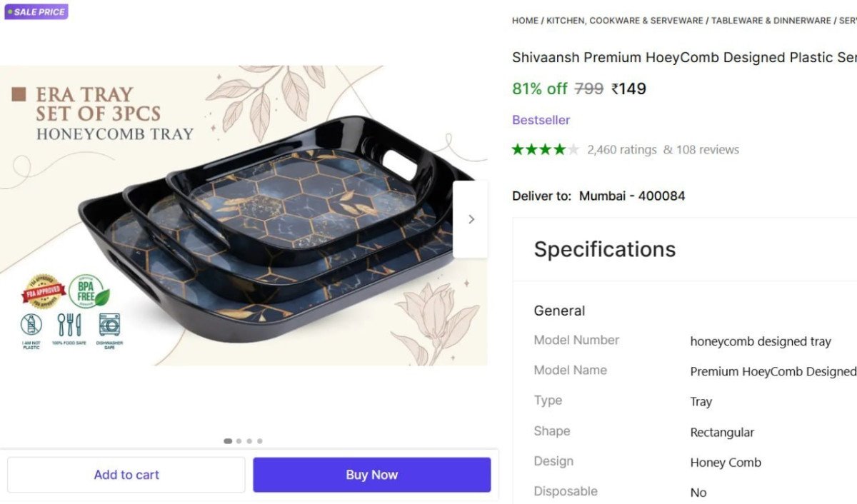857x504 pixels.
Task: Select the second carousel dot
Action: click(x=239, y=441)
